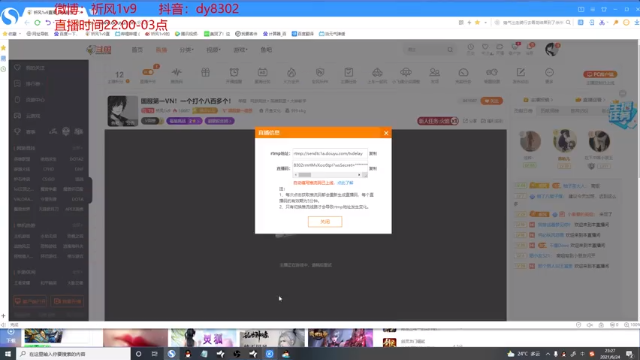
Task: Open the first avatar in contribution ranking
Action: coord(530,141)
